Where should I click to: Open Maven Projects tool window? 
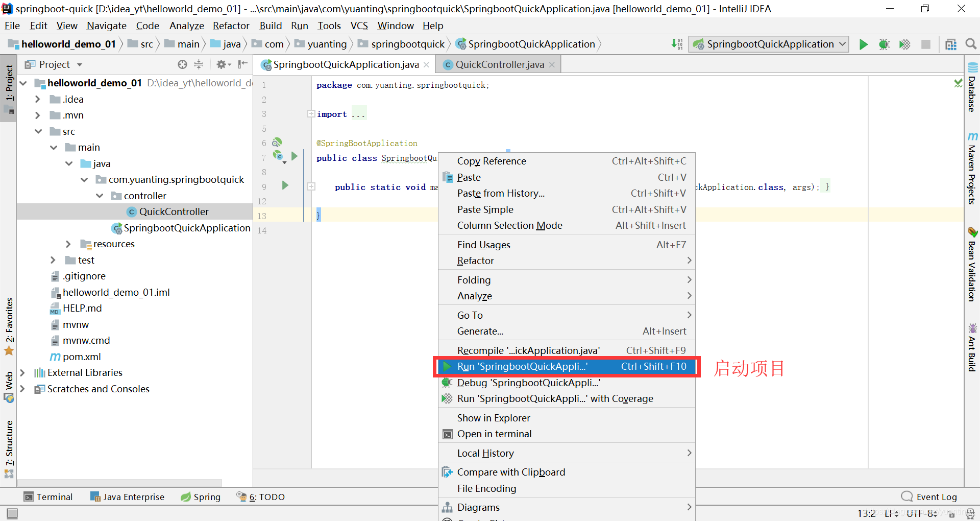click(972, 169)
